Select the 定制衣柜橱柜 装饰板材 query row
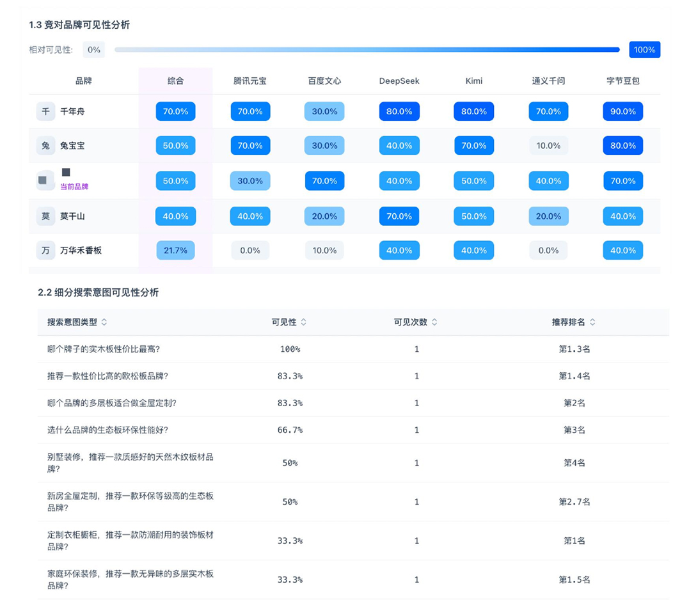Image resolution: width=689 pixels, height=616 pixels. [353, 541]
